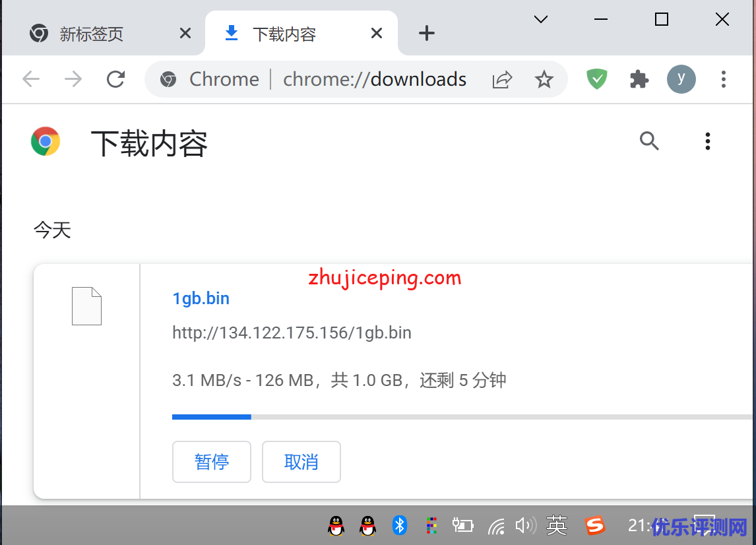Click the Bluetooth icon in system tray
This screenshot has width=756, height=545.
click(399, 525)
